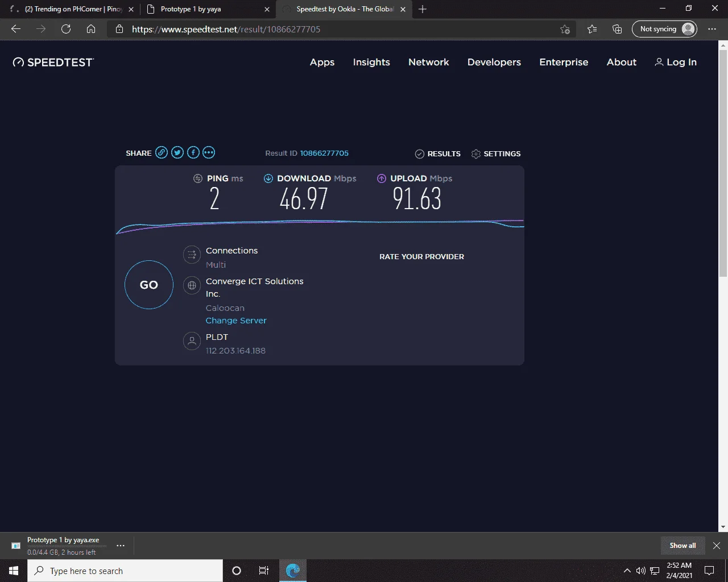Open the Favorites list

(x=592, y=29)
